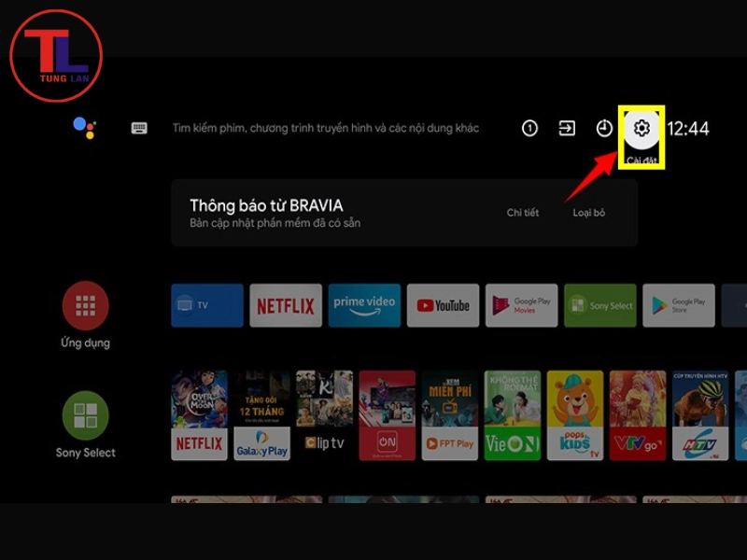Open Prime Video from the apps row

[x=364, y=305]
